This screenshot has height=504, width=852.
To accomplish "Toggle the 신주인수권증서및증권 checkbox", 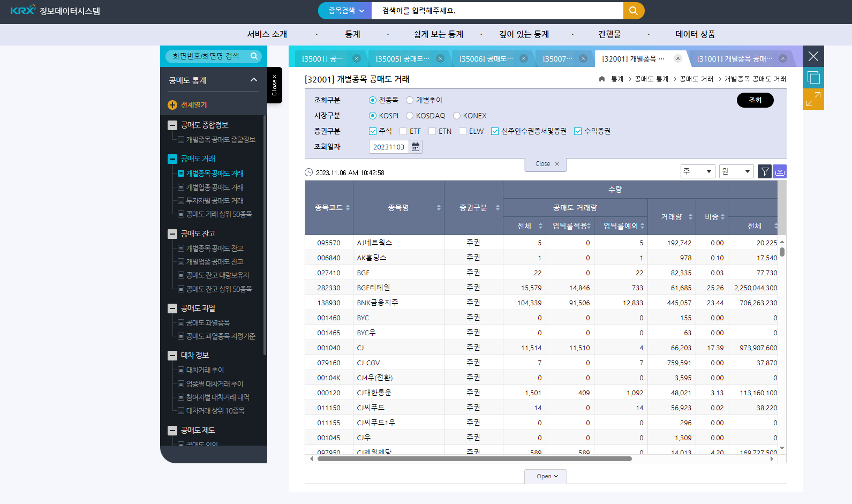I will pyautogui.click(x=495, y=131).
